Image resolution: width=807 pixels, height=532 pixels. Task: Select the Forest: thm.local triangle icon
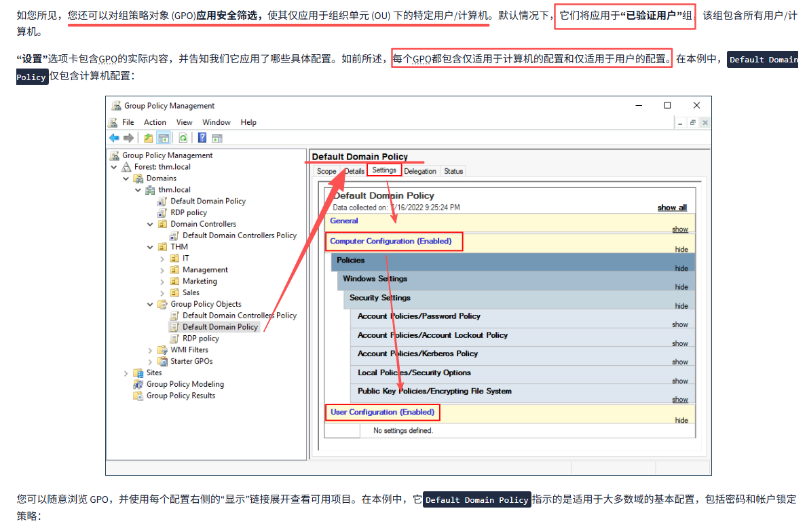pyautogui.click(x=126, y=167)
